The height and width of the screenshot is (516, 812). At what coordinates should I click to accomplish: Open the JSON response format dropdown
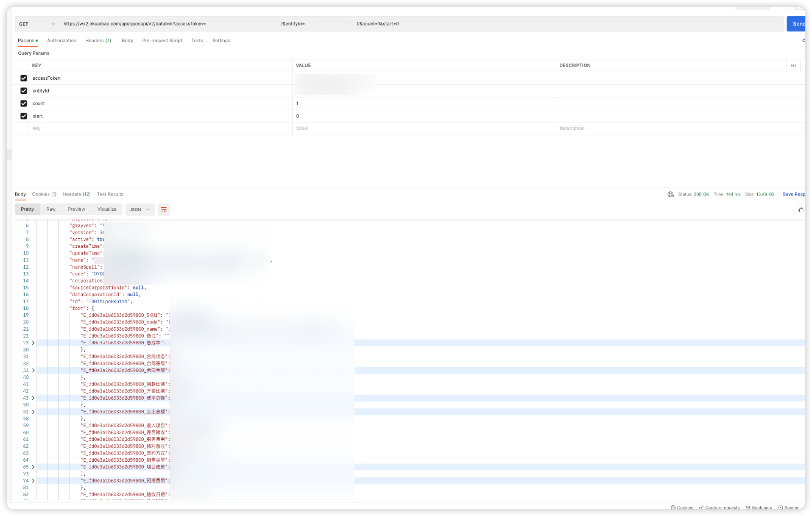coord(140,209)
